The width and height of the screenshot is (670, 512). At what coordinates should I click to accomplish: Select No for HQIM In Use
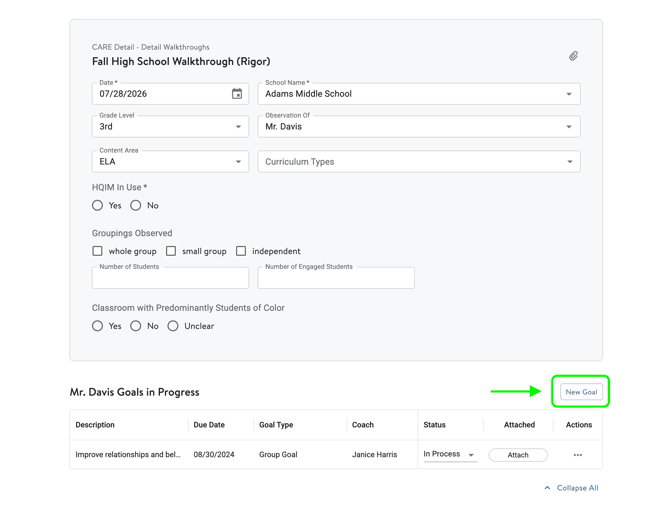point(135,206)
